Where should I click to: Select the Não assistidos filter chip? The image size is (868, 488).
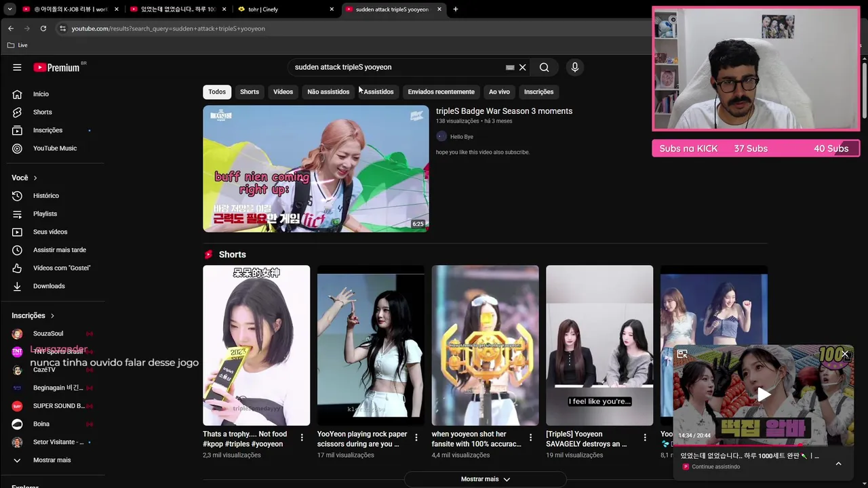click(x=328, y=91)
